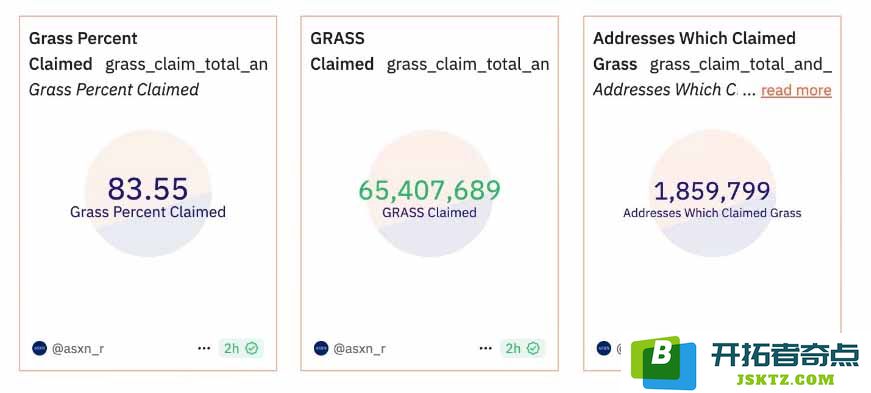Select the 1,859,799 counter value

(712, 191)
